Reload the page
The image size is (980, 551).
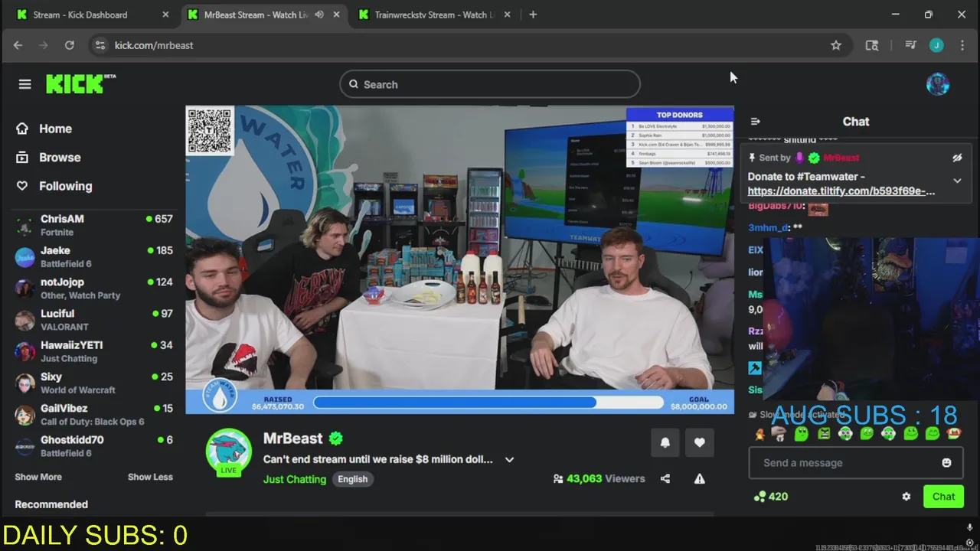point(69,45)
